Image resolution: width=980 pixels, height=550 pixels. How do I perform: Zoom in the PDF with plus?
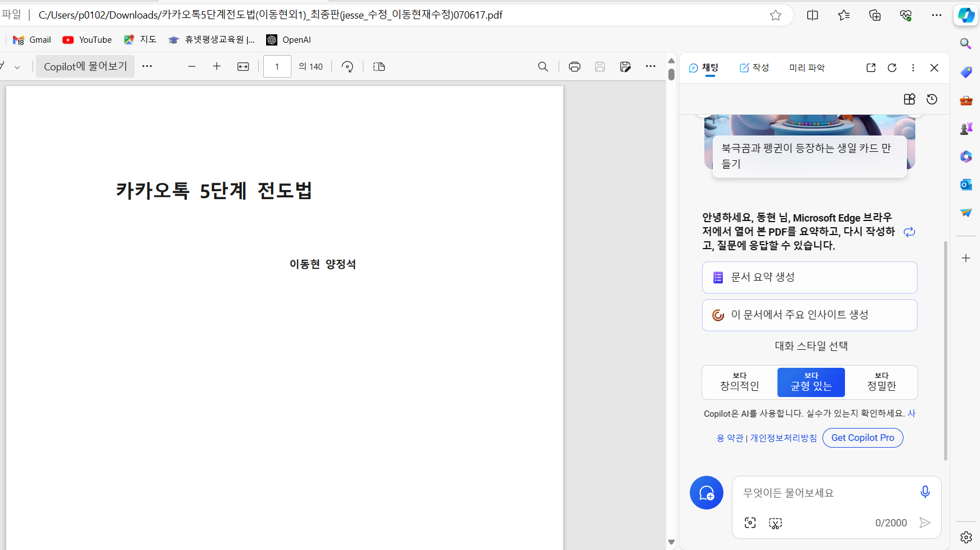[217, 66]
